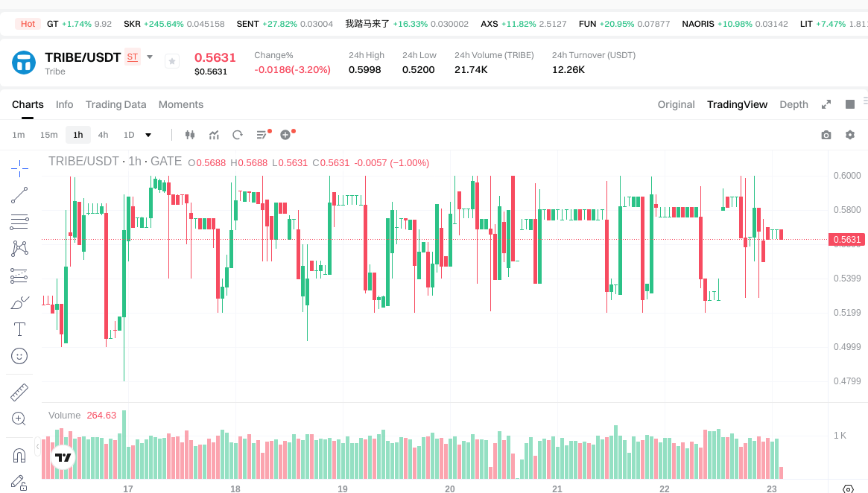Collapse the left drawing toolbar
Image resolution: width=868 pixels, height=493 pixels.
[38, 446]
